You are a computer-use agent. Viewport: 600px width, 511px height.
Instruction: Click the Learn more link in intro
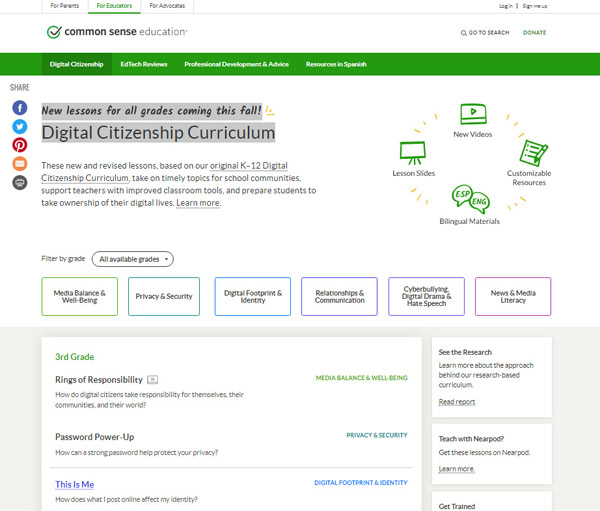[x=198, y=203]
